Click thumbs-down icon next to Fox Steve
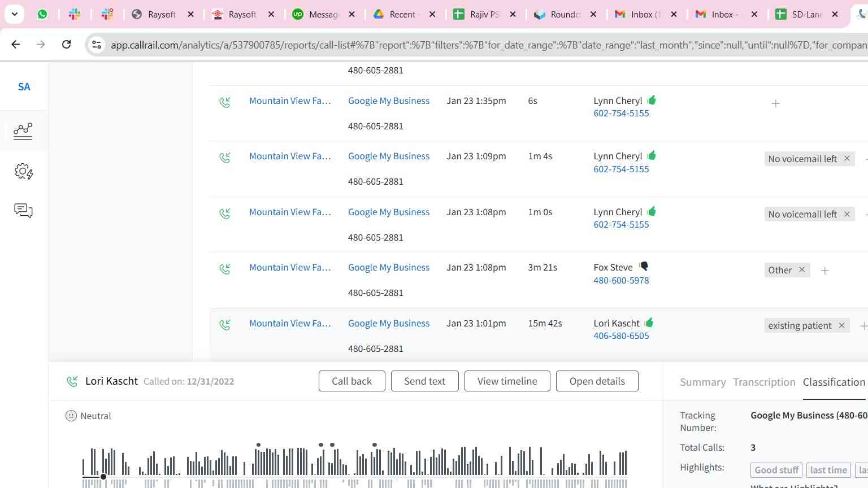Viewport: 868px width, 488px height. pos(644,267)
